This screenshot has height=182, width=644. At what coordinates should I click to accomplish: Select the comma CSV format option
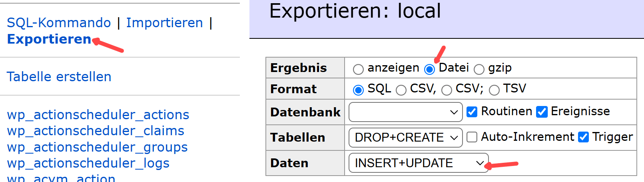[x=401, y=90]
